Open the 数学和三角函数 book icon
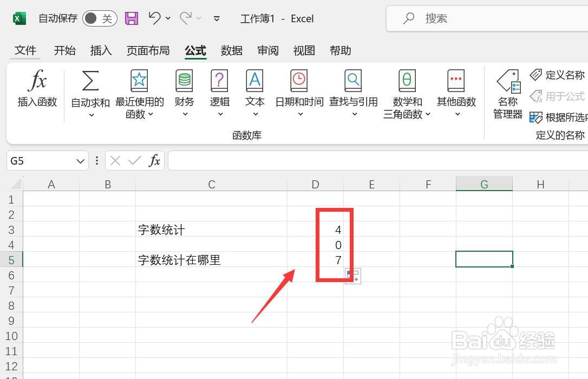This screenshot has width=588, height=379. (x=407, y=81)
